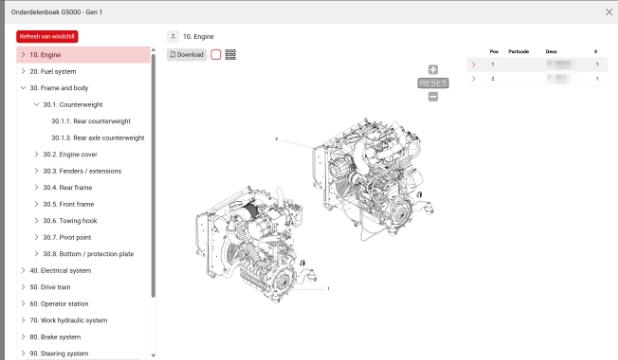Viewport: 618px width, 360px height.
Task: Expand the 40. Electrical system chevron
Action: point(23,270)
